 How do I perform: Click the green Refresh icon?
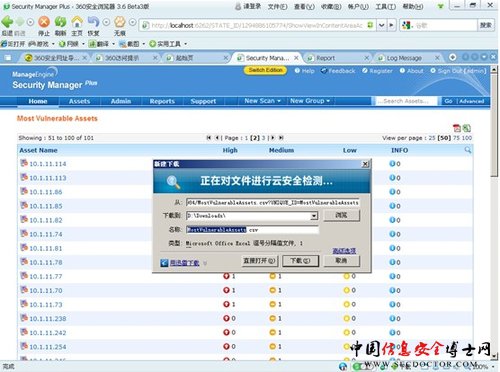[60, 22]
